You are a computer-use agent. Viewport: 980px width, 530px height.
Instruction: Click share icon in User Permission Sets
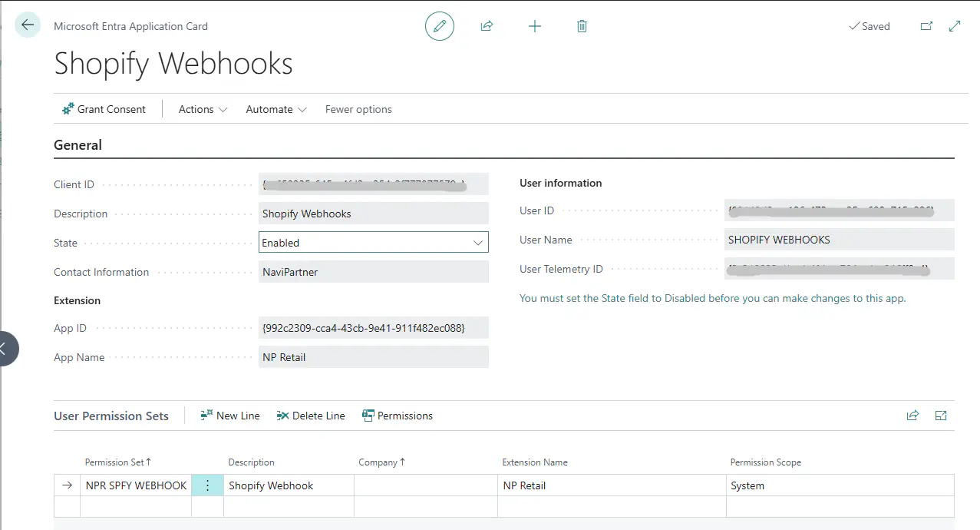912,416
